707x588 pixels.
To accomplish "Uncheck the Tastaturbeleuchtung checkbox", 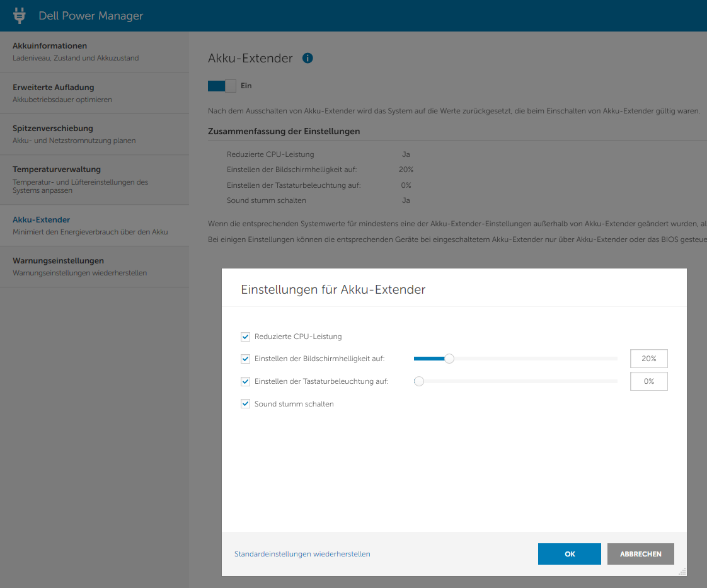I will [x=246, y=381].
